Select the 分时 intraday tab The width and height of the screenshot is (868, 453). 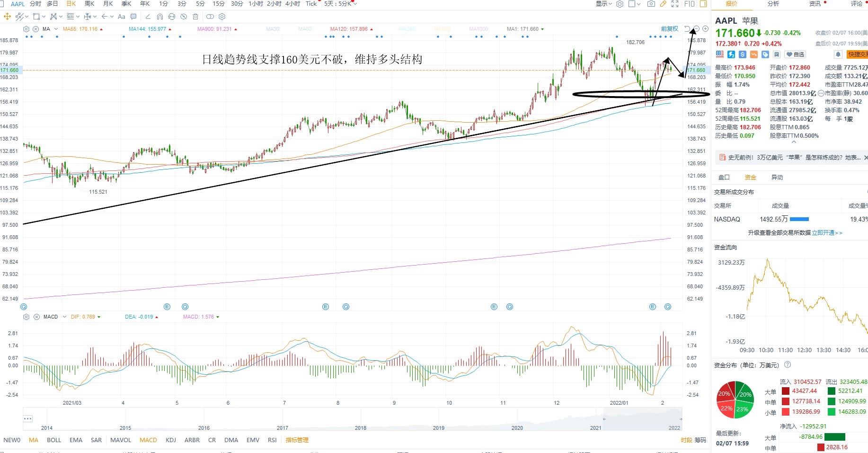tap(35, 4)
